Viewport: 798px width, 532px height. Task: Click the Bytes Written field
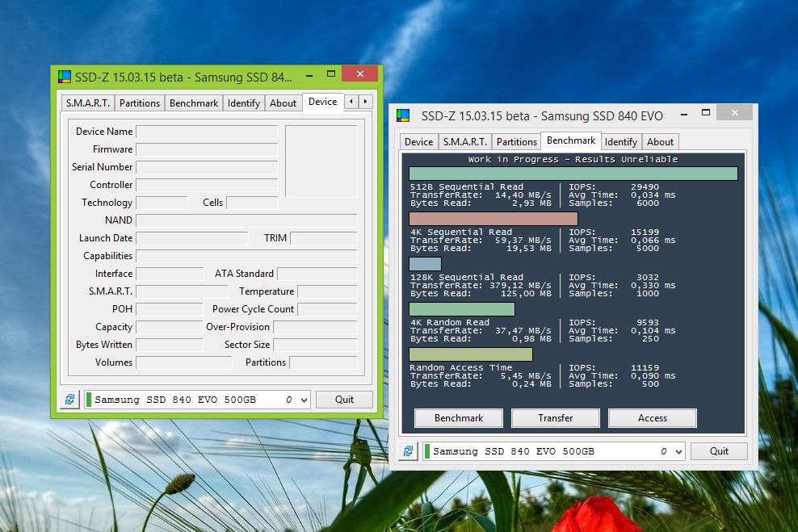click(170, 346)
